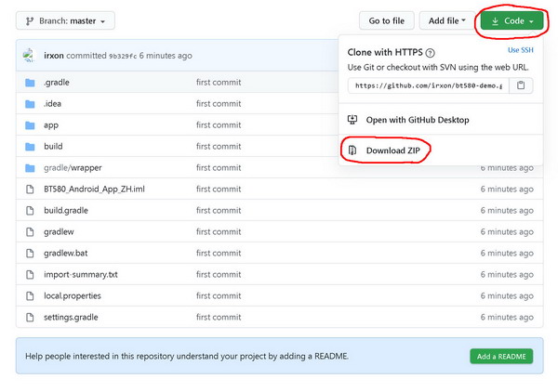
Task: Open first commit message for .gradle
Action: pyautogui.click(x=219, y=83)
